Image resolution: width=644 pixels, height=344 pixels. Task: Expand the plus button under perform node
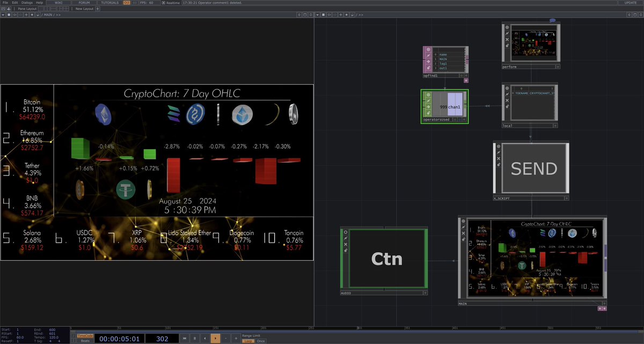[x=558, y=67]
